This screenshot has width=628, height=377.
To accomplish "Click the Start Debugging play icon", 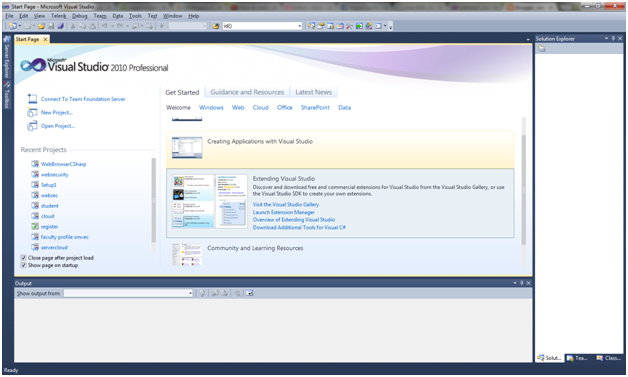I will coord(162,26).
